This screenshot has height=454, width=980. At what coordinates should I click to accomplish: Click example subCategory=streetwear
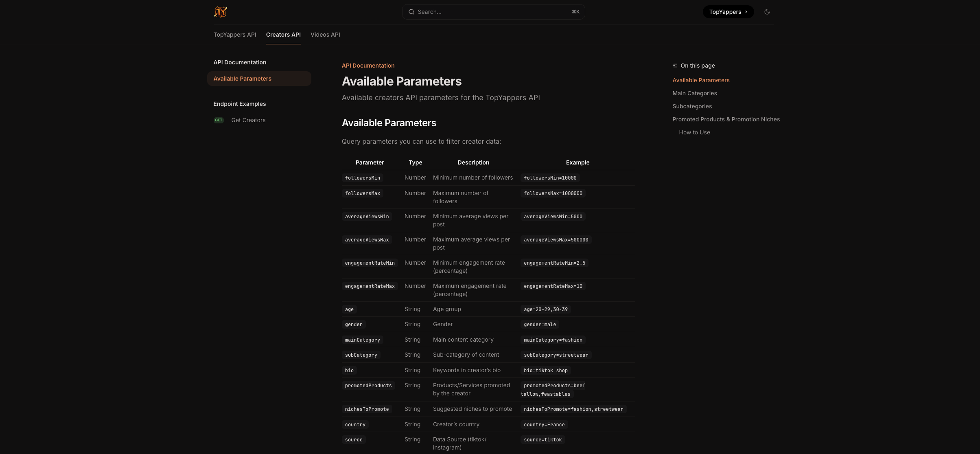556,355
